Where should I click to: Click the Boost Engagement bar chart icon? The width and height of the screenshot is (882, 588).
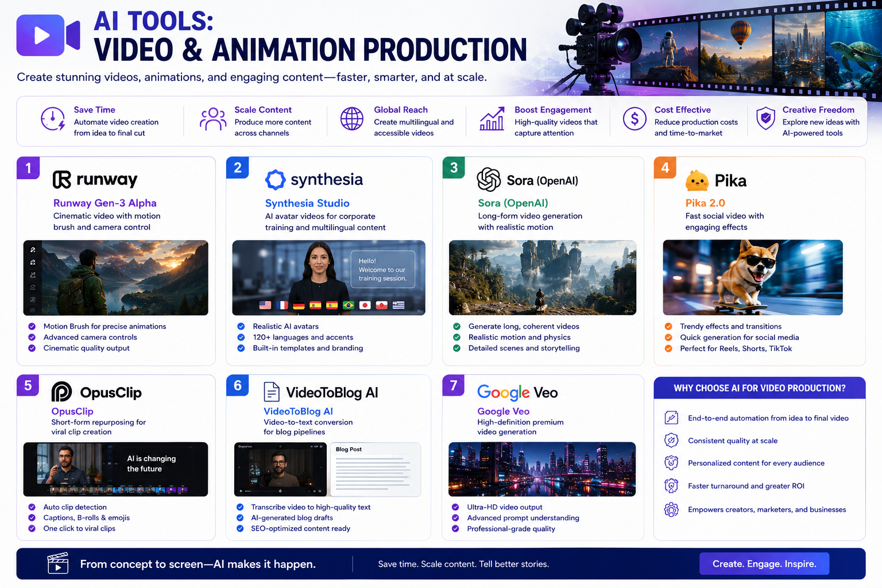[x=492, y=119]
